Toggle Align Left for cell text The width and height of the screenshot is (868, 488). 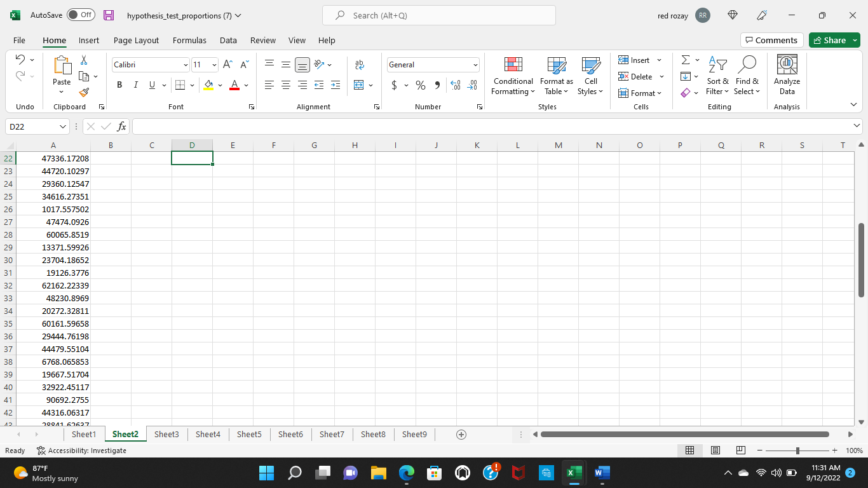point(269,85)
